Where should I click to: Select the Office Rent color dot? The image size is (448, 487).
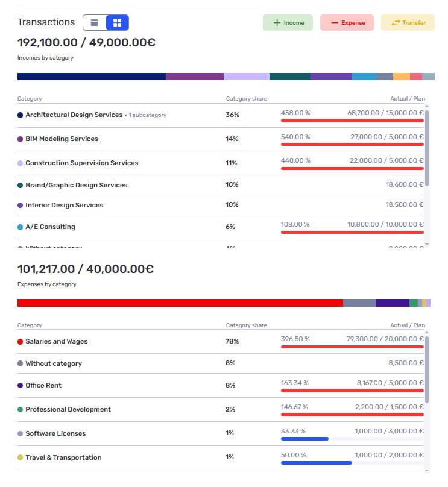pos(20,385)
